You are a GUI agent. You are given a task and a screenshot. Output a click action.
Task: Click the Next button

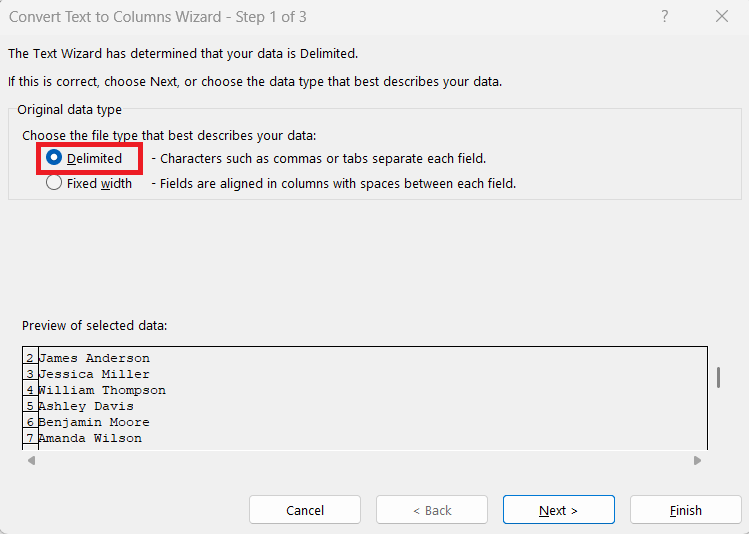pos(558,510)
